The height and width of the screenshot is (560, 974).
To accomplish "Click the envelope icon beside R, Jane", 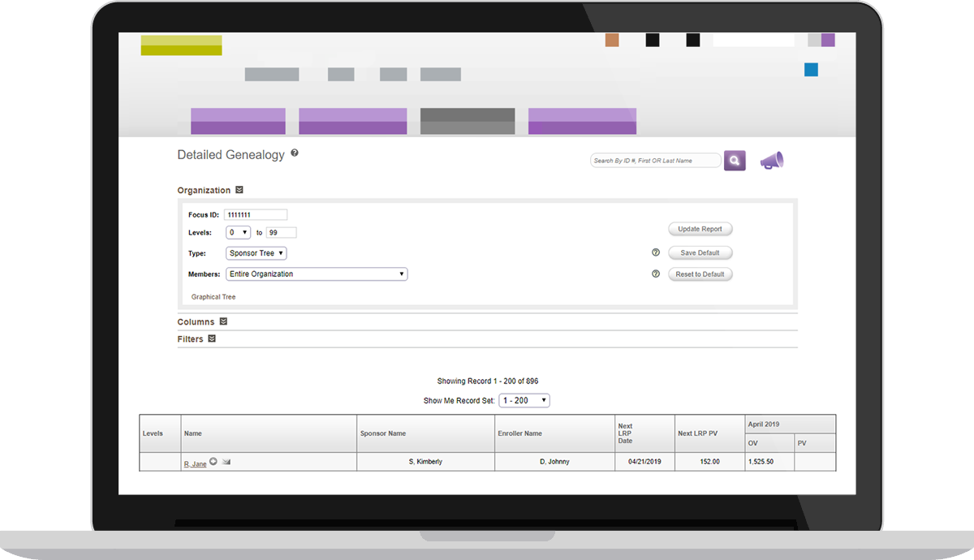I will tap(226, 463).
